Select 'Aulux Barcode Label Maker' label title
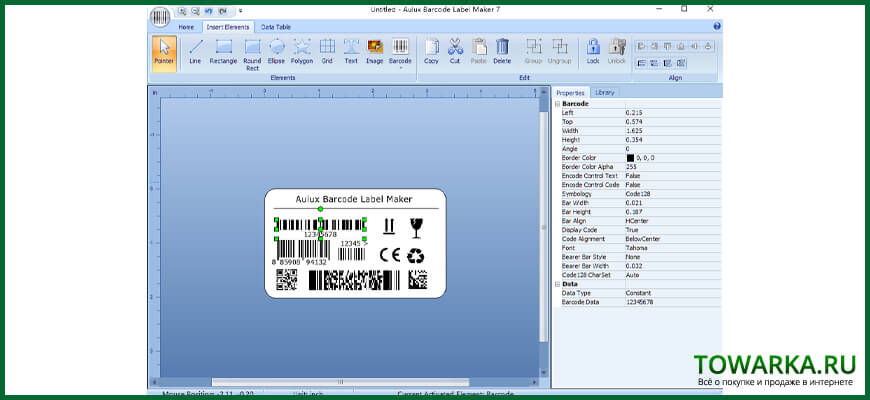870x400 pixels. (x=354, y=199)
